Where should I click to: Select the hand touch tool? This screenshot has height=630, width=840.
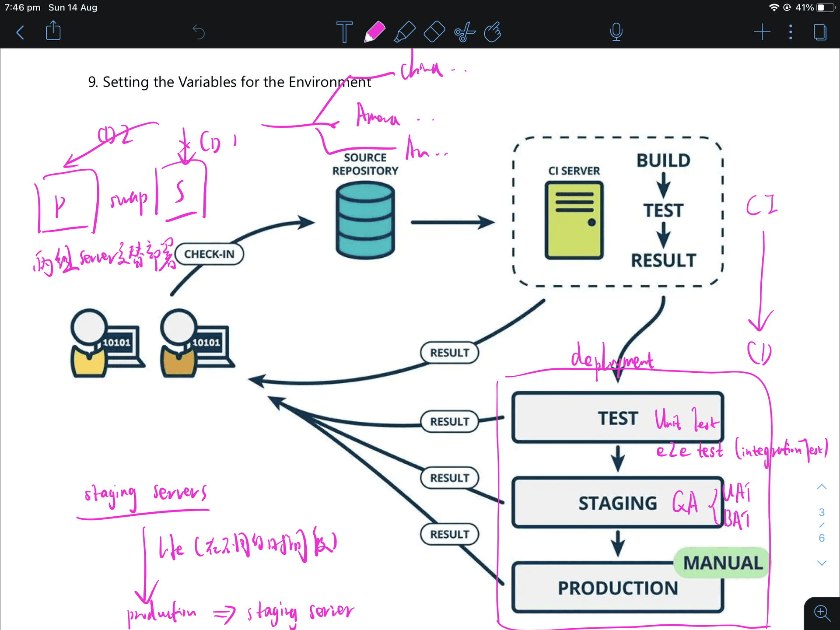point(493,32)
